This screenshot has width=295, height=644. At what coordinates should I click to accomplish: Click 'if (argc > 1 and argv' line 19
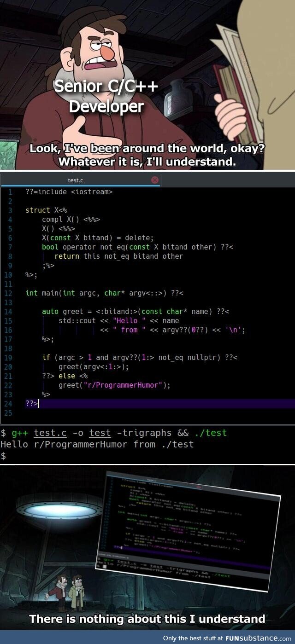140,357
